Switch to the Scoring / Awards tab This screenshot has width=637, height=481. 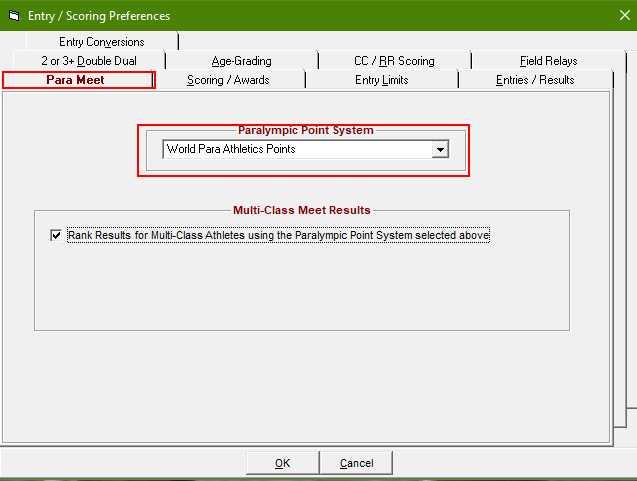pos(228,80)
